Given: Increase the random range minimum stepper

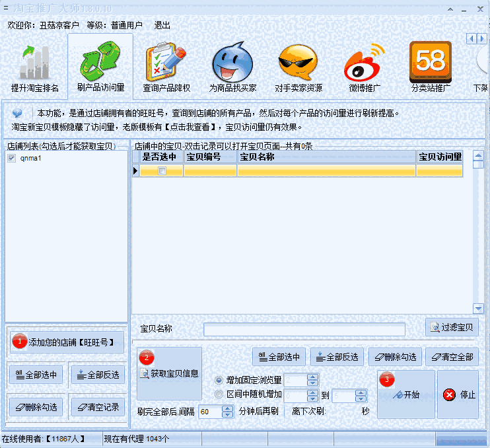Looking at the screenshot, I should point(312,392).
